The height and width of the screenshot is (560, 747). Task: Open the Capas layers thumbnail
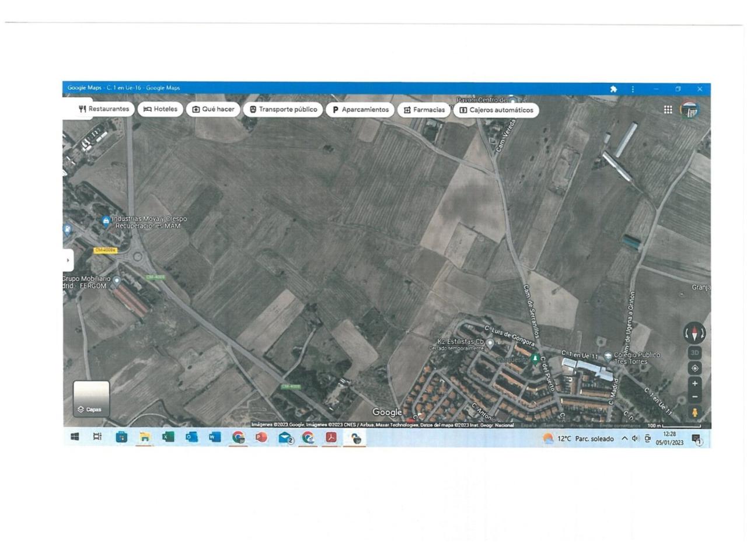tap(91, 398)
